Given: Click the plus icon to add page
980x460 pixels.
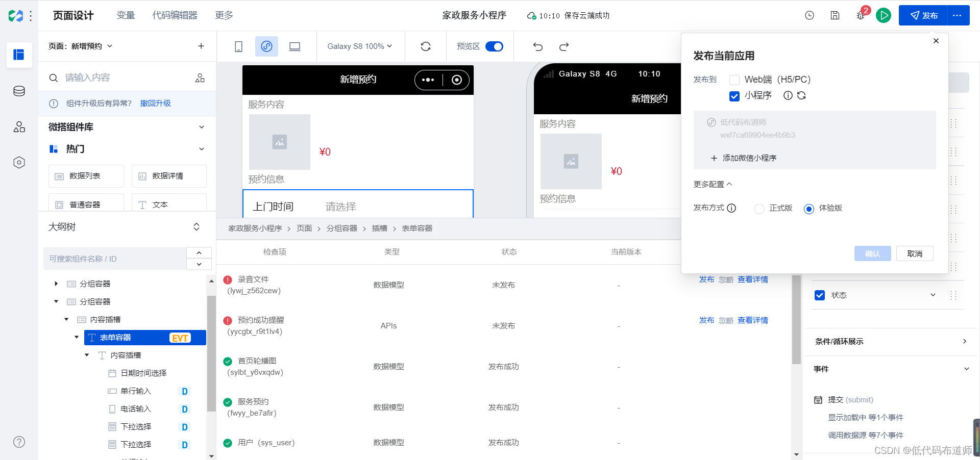Looking at the screenshot, I should [201, 46].
